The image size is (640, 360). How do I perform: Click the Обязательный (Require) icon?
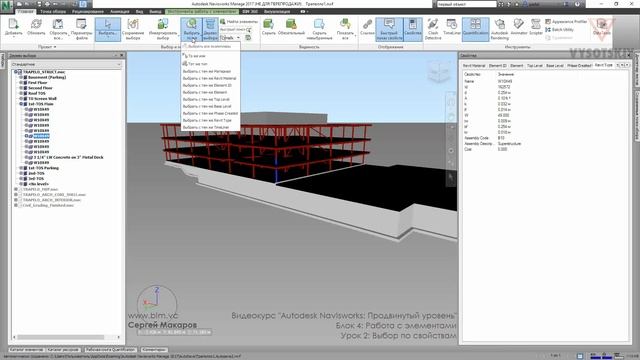(291, 24)
